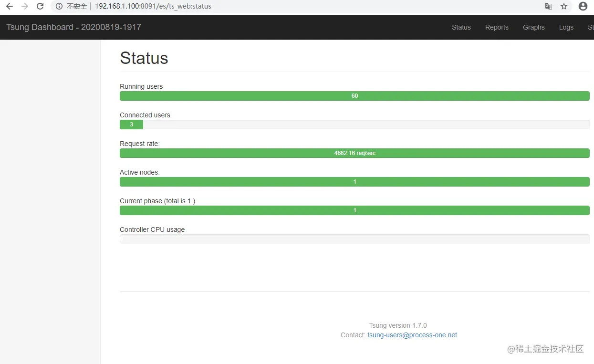The height and width of the screenshot is (364, 594).
Task: Click the 'Tsung version 1.7.0' text
Action: pyautogui.click(x=398, y=325)
